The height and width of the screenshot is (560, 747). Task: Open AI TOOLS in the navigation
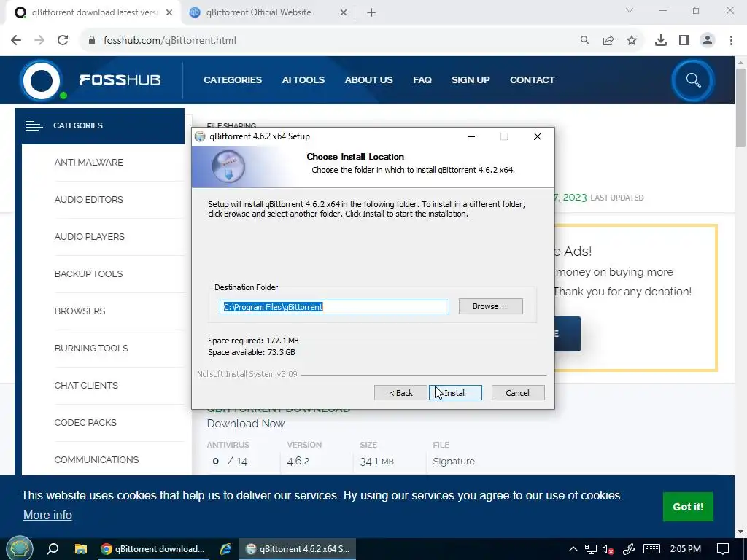(x=303, y=80)
